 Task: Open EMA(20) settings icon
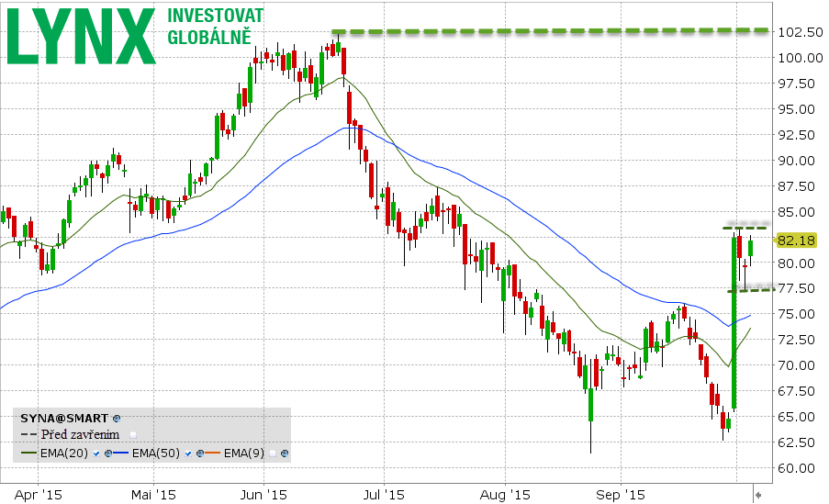coord(107,454)
